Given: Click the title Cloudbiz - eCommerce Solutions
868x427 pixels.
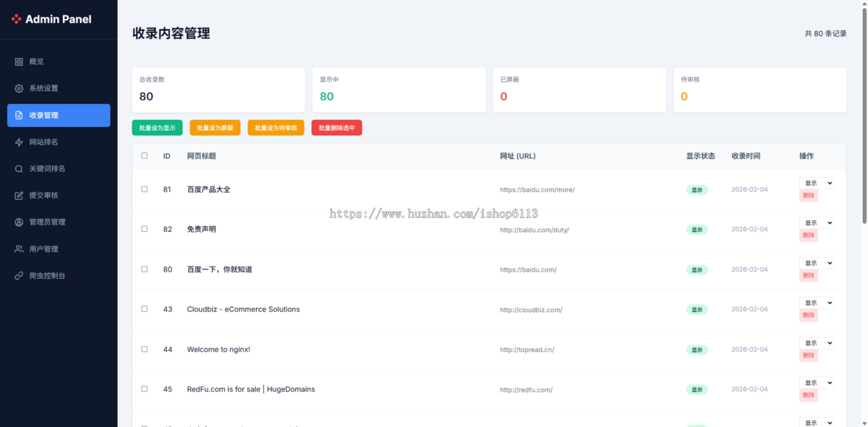Looking at the screenshot, I should point(243,309).
